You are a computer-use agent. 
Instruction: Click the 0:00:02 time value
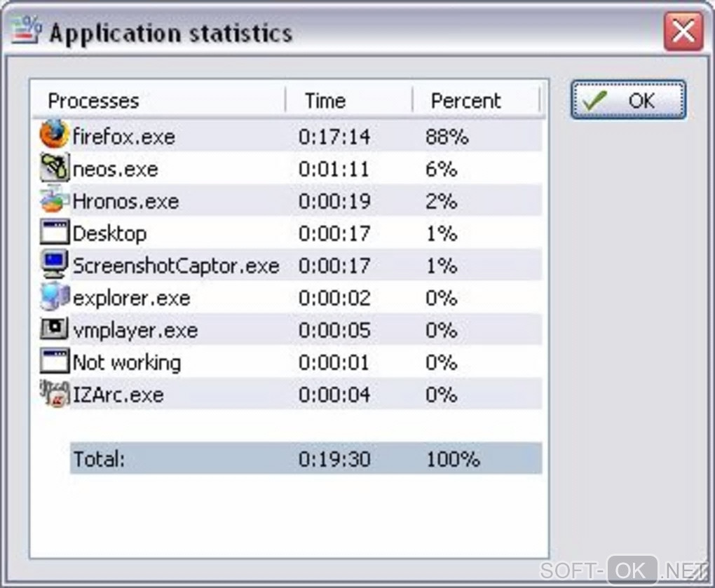pos(334,298)
